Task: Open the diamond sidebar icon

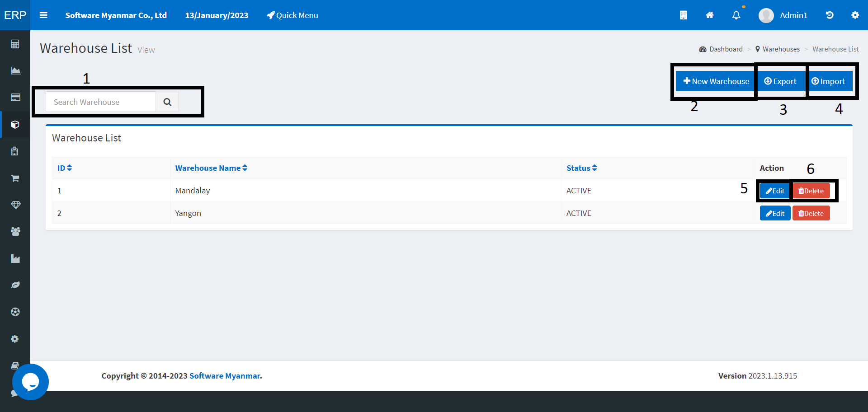Action: point(15,205)
